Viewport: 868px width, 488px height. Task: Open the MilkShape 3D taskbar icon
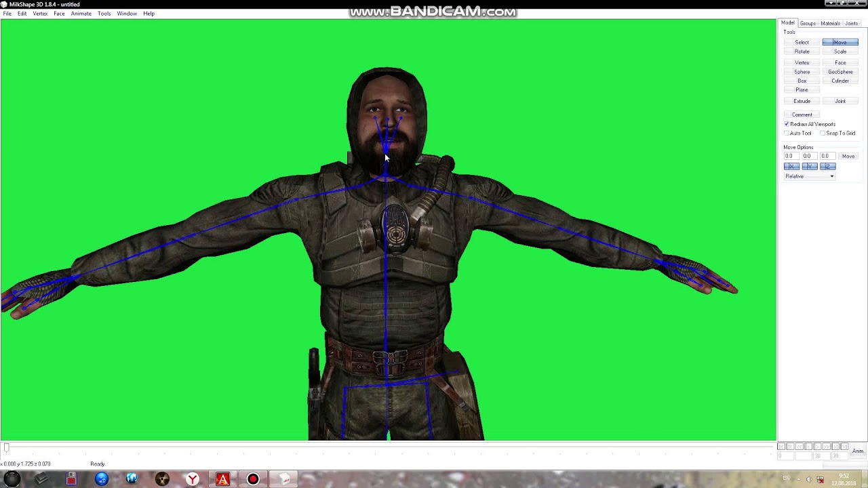tap(285, 479)
